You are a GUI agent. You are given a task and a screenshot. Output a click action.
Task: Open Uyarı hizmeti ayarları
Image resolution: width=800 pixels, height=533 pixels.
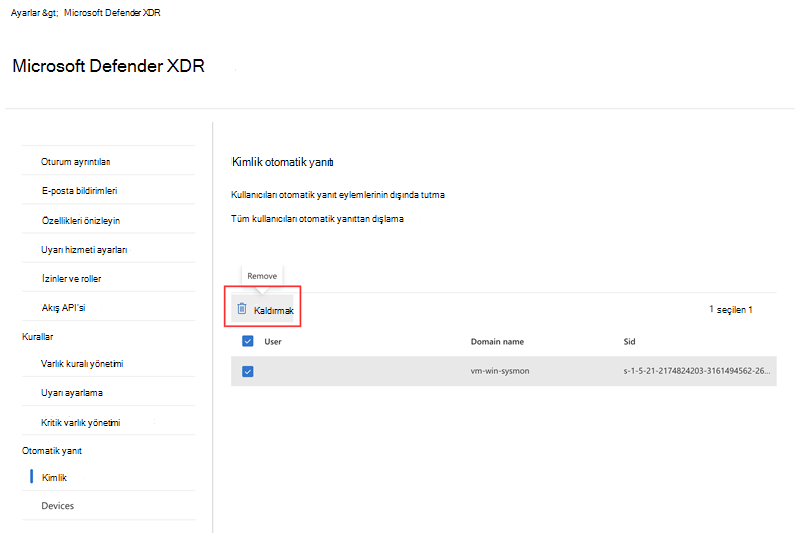point(84,249)
